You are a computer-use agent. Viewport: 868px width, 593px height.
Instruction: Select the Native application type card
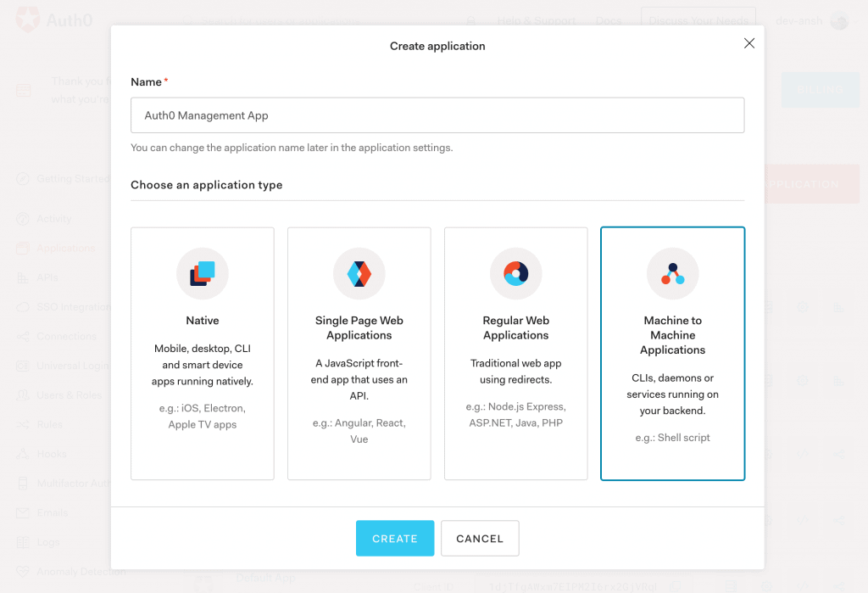point(203,353)
